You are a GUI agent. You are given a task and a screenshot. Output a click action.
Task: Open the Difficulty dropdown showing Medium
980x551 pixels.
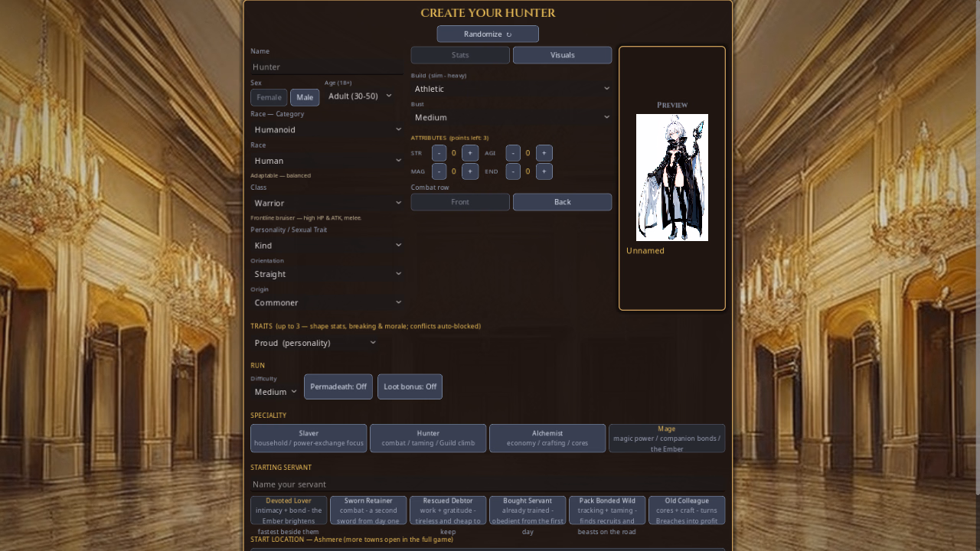(275, 392)
